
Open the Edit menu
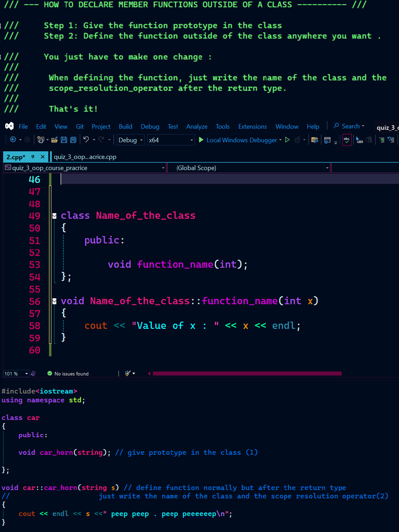41,126
